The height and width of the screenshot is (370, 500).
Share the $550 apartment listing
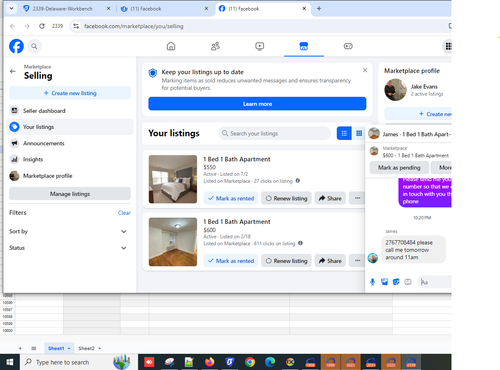click(x=330, y=198)
